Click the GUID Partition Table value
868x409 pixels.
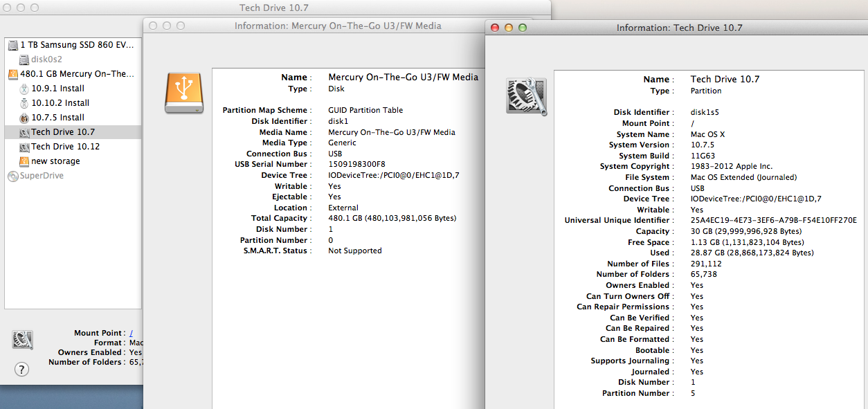point(365,111)
